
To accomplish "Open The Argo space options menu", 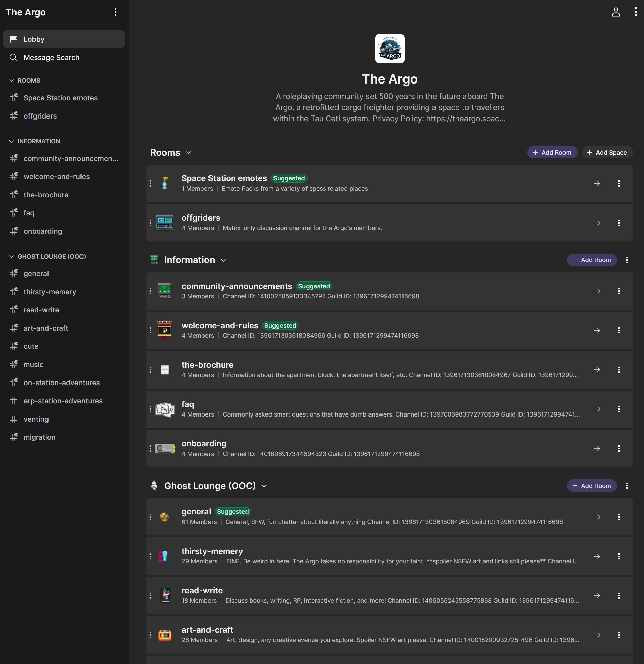I will [x=115, y=12].
